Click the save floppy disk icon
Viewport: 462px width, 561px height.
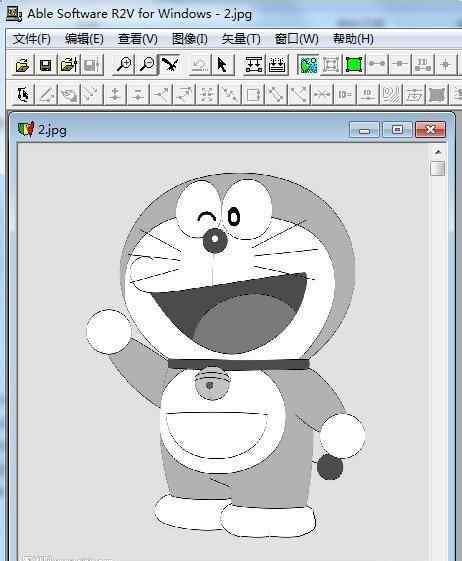45,65
